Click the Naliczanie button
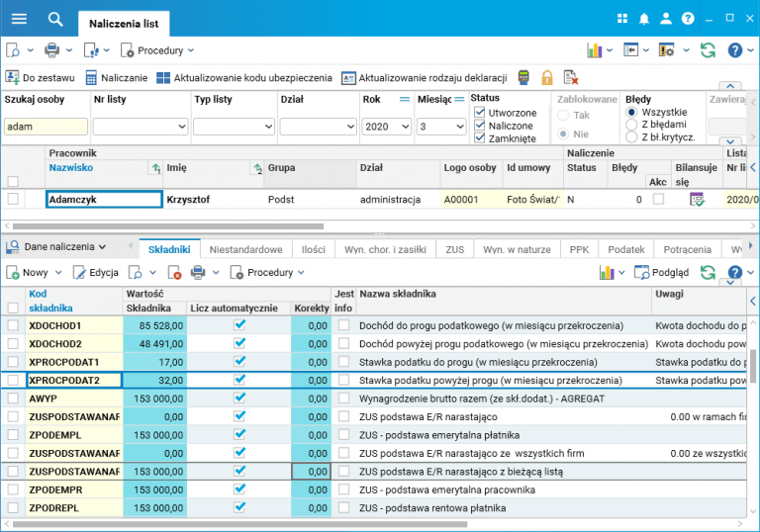This screenshot has width=760, height=532. click(116, 78)
